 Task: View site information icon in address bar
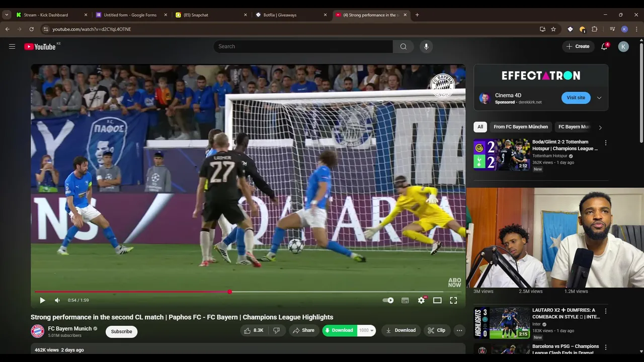[46, 29]
